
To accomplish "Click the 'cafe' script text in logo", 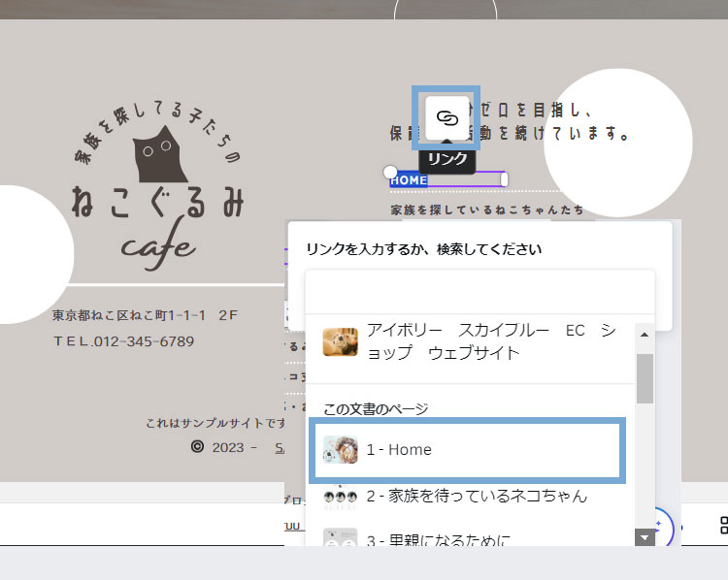I will [x=158, y=246].
